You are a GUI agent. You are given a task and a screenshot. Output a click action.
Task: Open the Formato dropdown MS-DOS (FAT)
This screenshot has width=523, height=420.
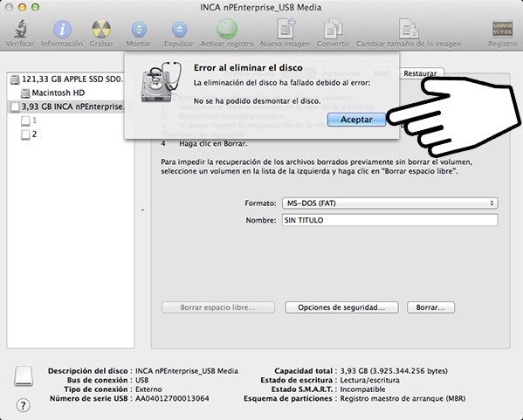click(x=390, y=203)
